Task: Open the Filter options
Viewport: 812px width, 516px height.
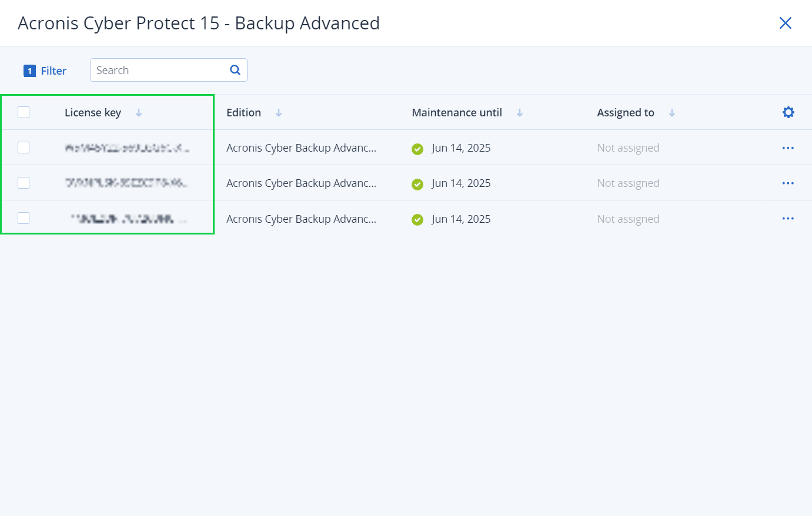Action: 52,70
